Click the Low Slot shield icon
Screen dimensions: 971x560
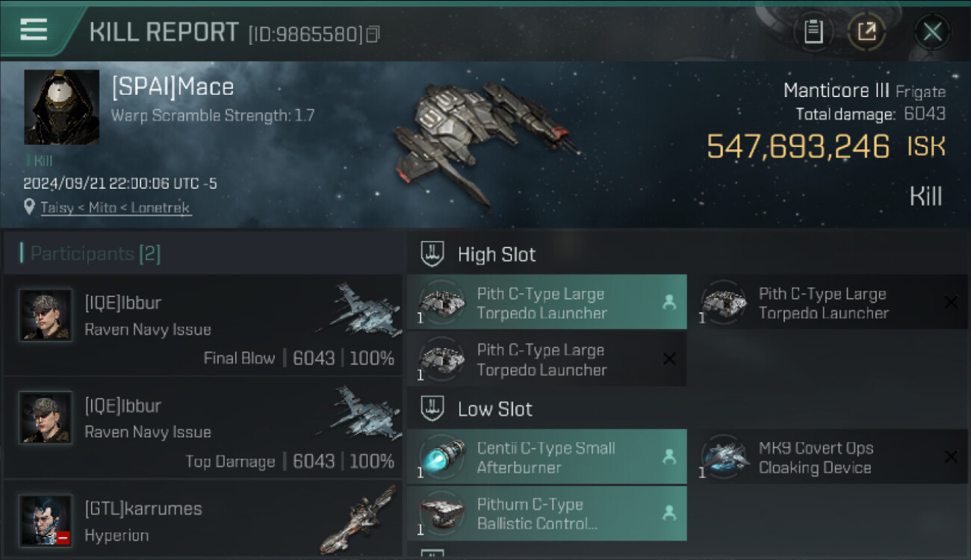tap(432, 408)
